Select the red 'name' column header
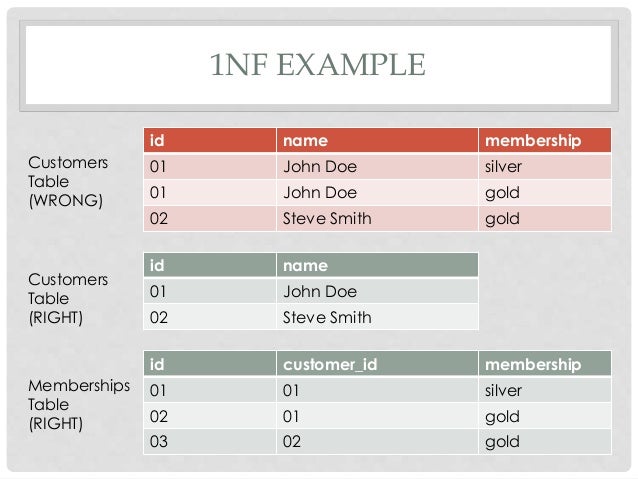The image size is (638, 479). (x=377, y=140)
